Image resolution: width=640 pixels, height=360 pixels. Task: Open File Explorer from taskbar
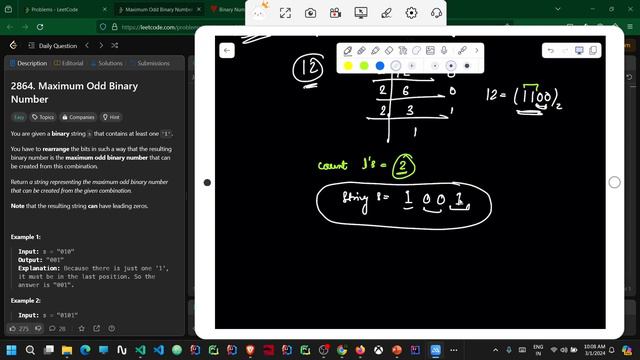(x=67, y=350)
